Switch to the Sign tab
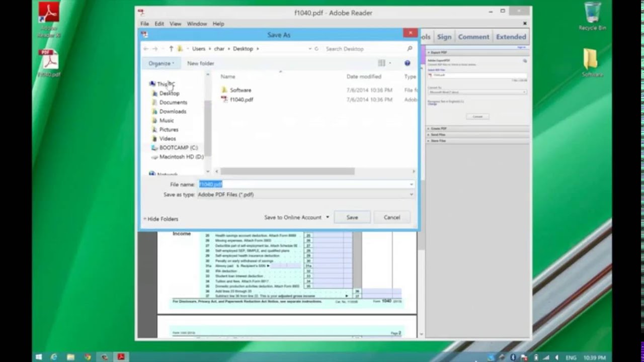 [444, 37]
